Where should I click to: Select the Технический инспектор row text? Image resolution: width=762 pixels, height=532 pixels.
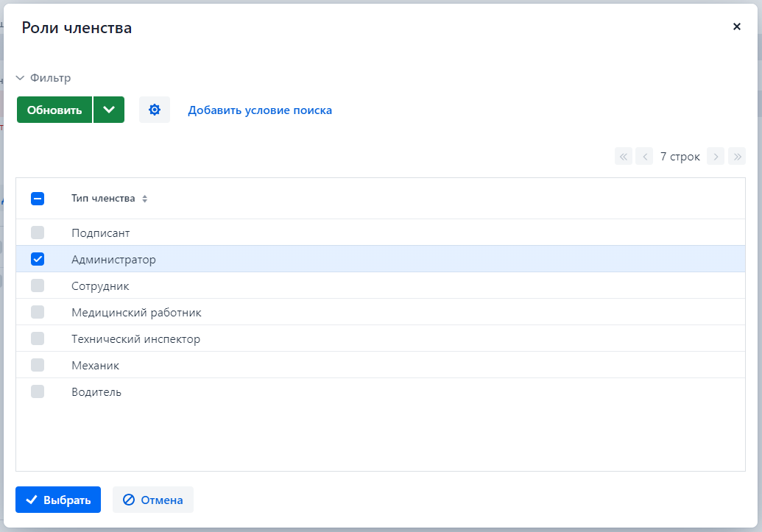135,339
